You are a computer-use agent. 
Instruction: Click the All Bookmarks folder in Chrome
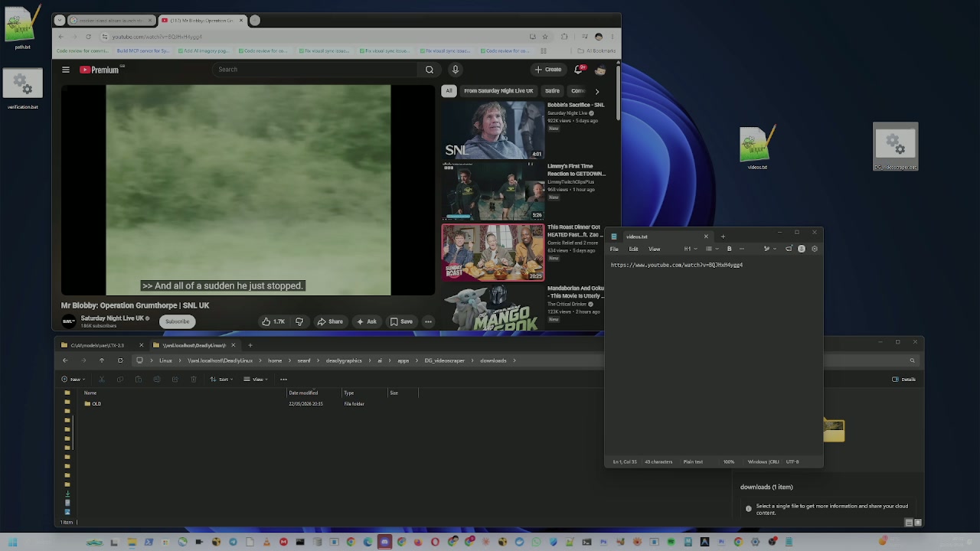pos(596,51)
